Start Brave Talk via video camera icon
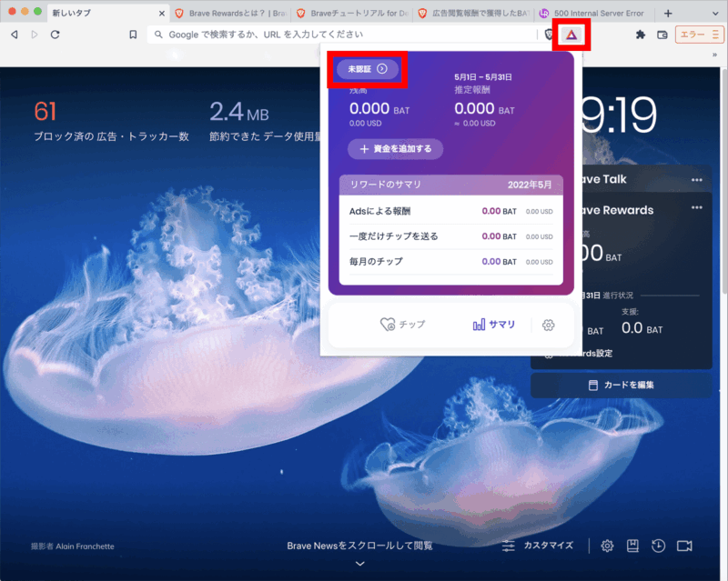 tap(684, 546)
